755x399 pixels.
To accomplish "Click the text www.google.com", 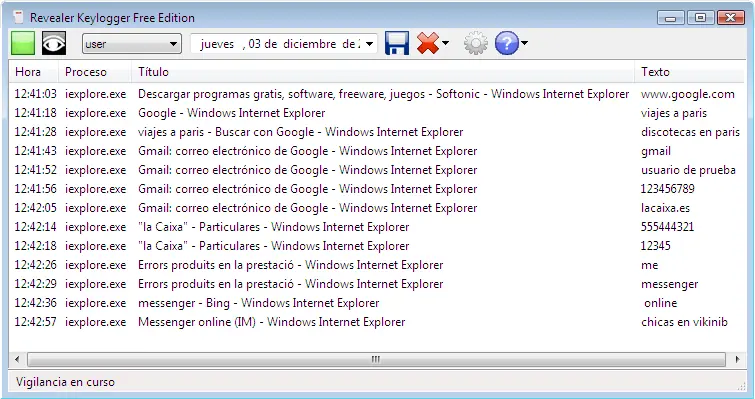I will point(688,94).
